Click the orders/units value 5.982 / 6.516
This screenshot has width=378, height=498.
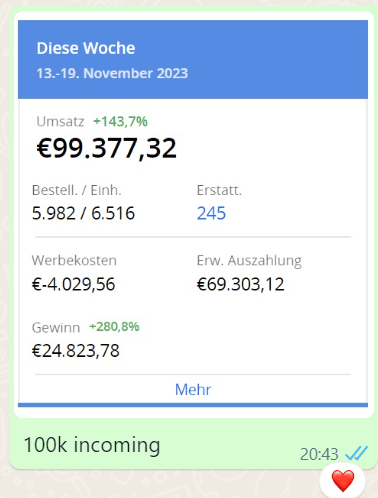point(83,213)
